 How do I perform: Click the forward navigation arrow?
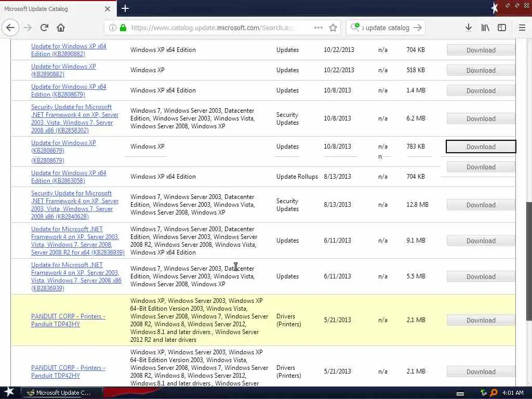(28, 28)
